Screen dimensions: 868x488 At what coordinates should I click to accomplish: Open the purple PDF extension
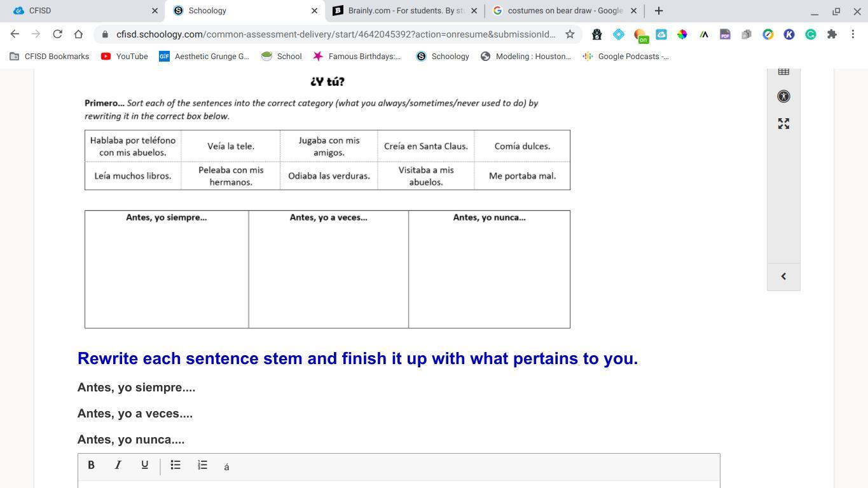point(725,34)
